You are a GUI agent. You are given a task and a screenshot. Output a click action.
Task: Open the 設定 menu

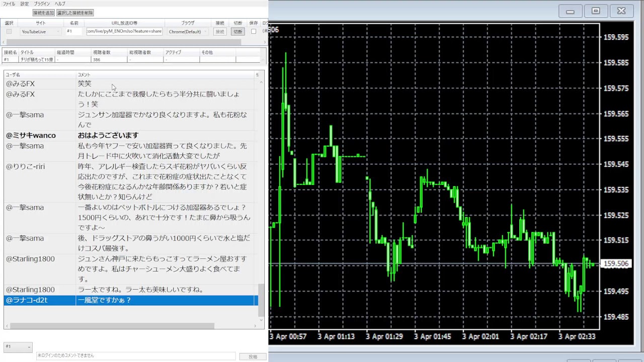(x=24, y=4)
